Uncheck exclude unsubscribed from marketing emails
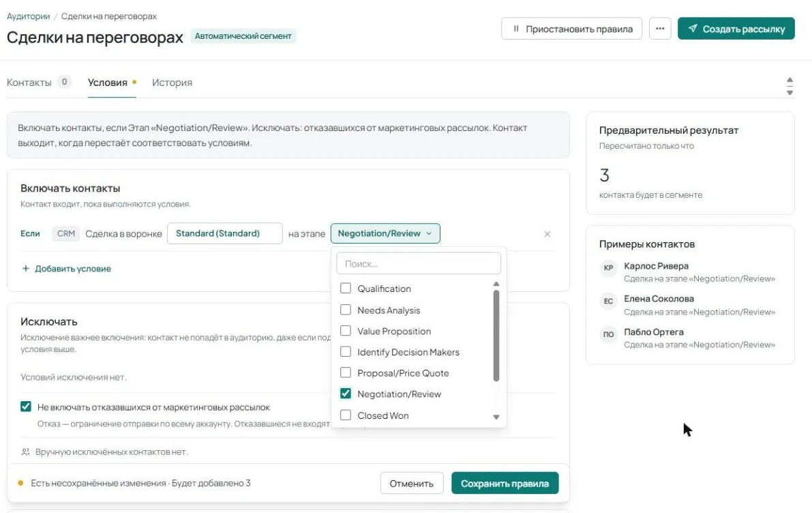 [26, 407]
